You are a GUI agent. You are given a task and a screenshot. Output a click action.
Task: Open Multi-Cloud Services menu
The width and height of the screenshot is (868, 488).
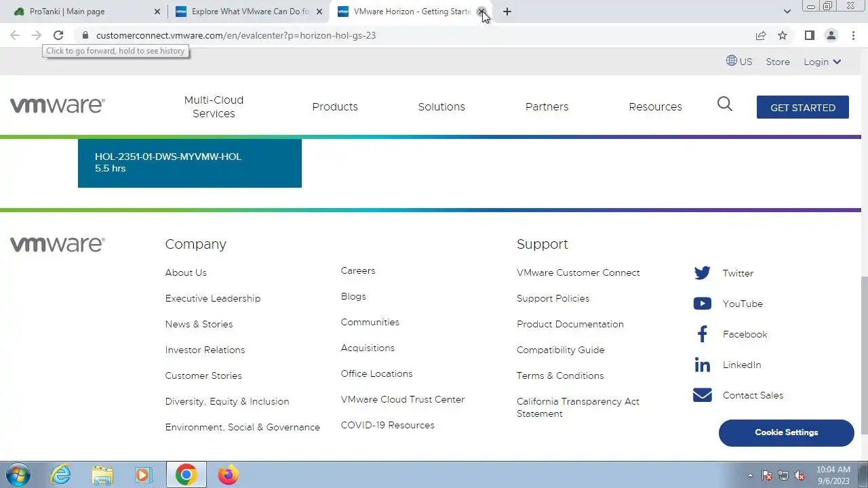pyautogui.click(x=214, y=106)
